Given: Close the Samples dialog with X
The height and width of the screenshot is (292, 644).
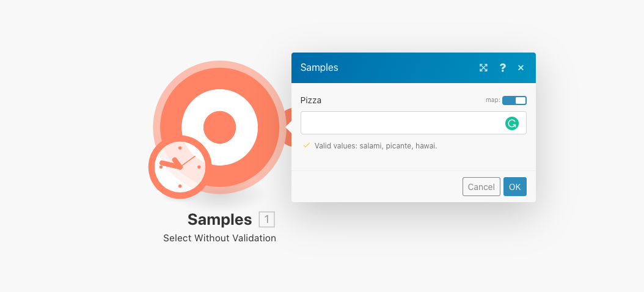Looking at the screenshot, I should [521, 68].
